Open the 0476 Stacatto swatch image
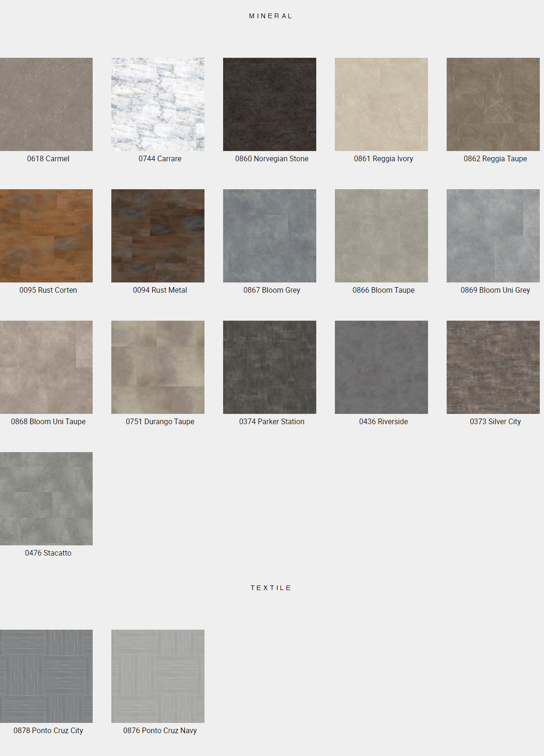The image size is (544, 756). pos(46,499)
